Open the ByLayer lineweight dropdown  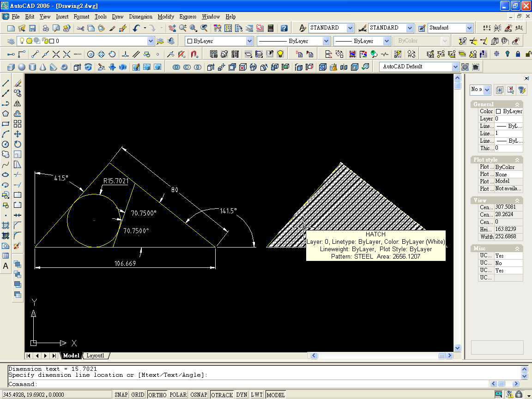[x=387, y=41]
